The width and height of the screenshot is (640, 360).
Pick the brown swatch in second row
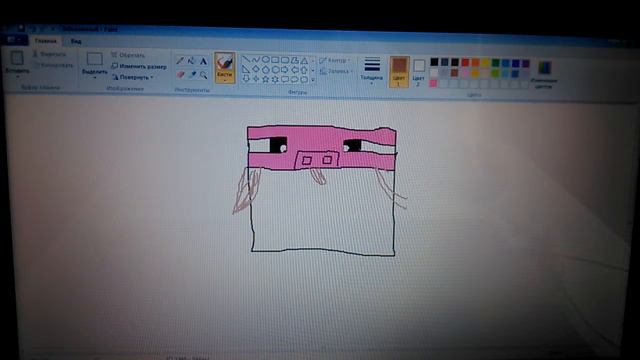coord(455,73)
